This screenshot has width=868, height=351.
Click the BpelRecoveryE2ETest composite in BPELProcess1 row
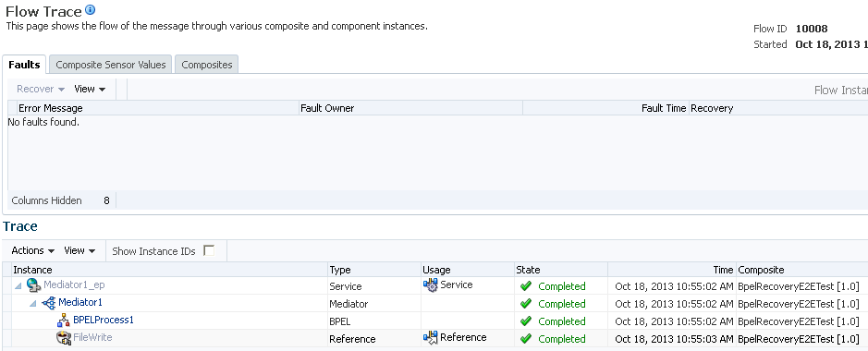[x=799, y=321]
